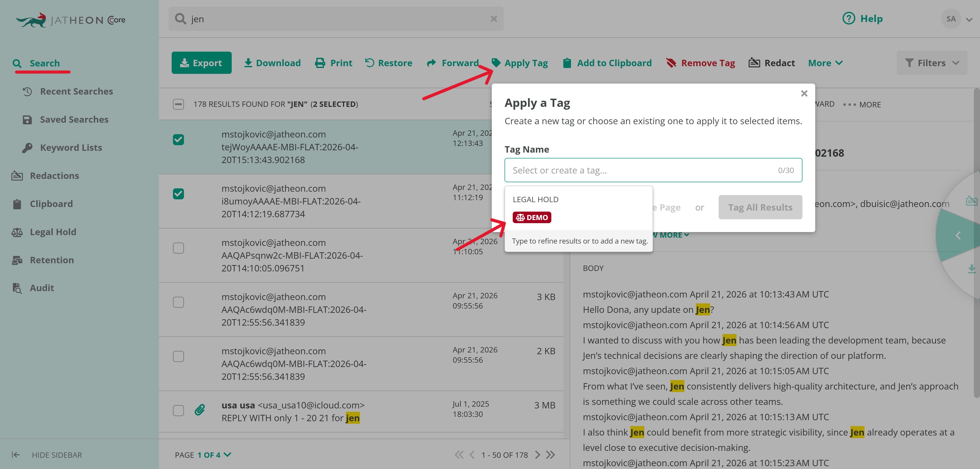Redact selected messages from toolbar

click(x=772, y=63)
